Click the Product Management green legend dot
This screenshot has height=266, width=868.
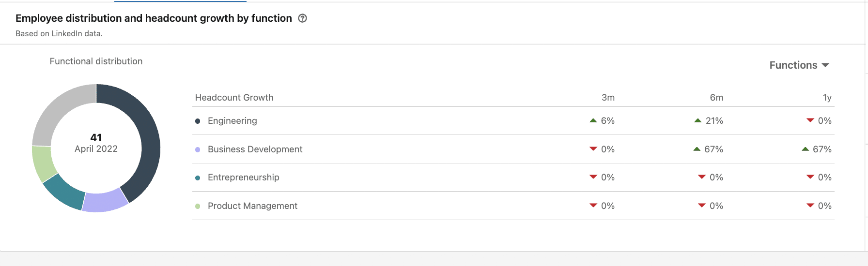pos(198,206)
